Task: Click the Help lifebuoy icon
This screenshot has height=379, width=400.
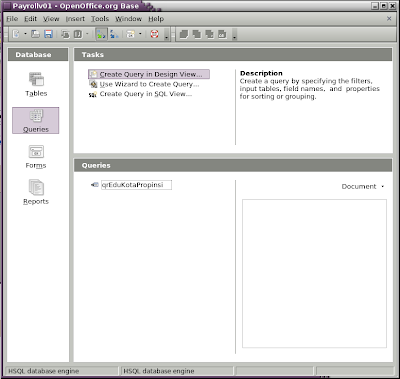Action: tap(154, 34)
